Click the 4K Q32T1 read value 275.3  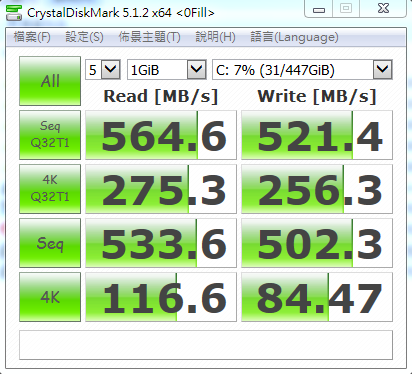[x=161, y=189]
